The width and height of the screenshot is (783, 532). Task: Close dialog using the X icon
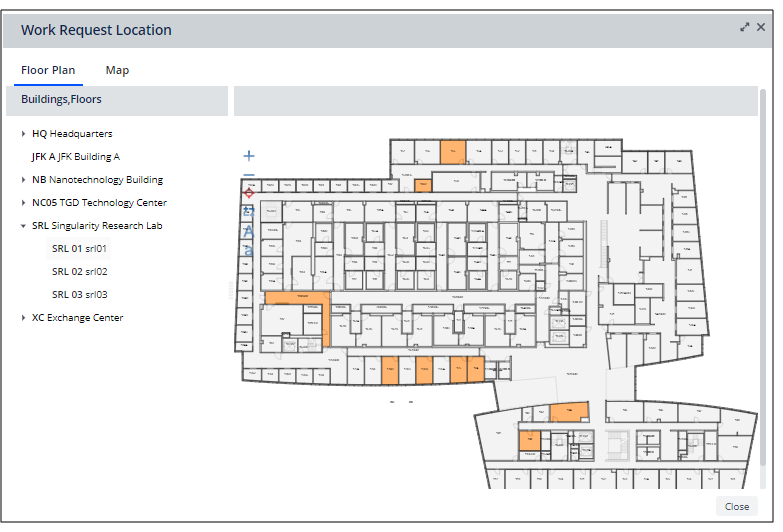[761, 28]
